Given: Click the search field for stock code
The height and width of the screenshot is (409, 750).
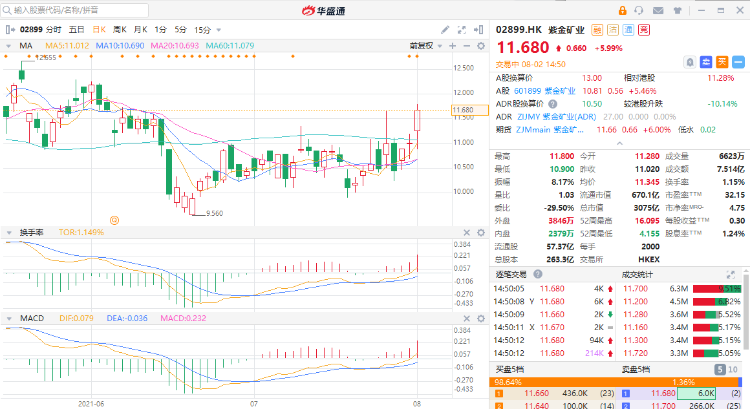Looking at the screenshot, I should pyautogui.click(x=75, y=10).
